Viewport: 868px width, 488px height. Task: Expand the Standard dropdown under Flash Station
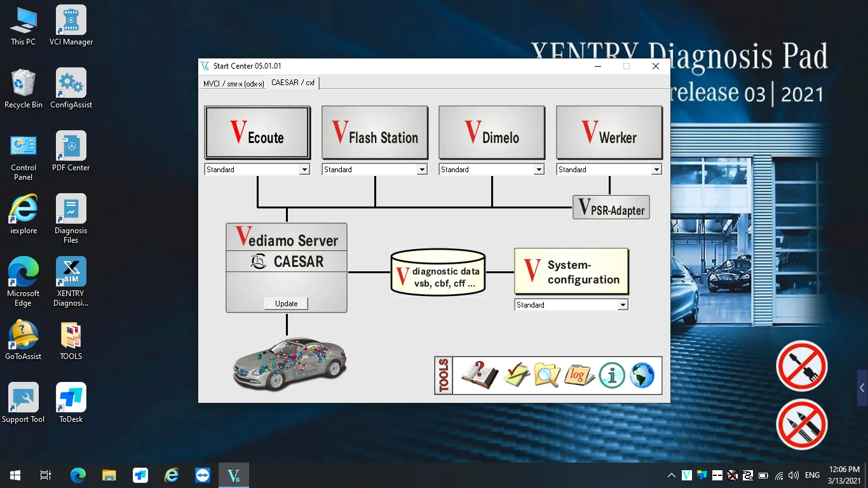(x=374, y=170)
